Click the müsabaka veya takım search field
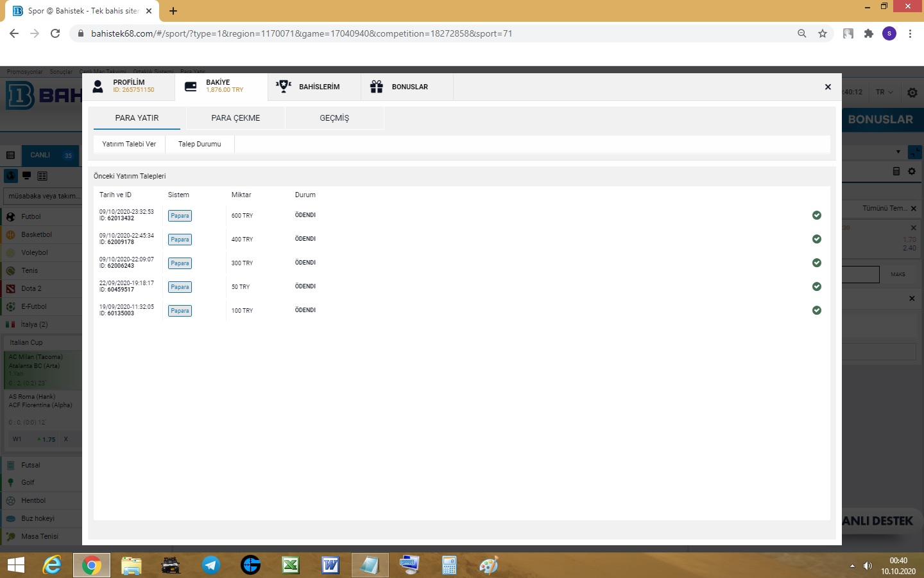This screenshot has height=578, width=924. click(x=42, y=196)
